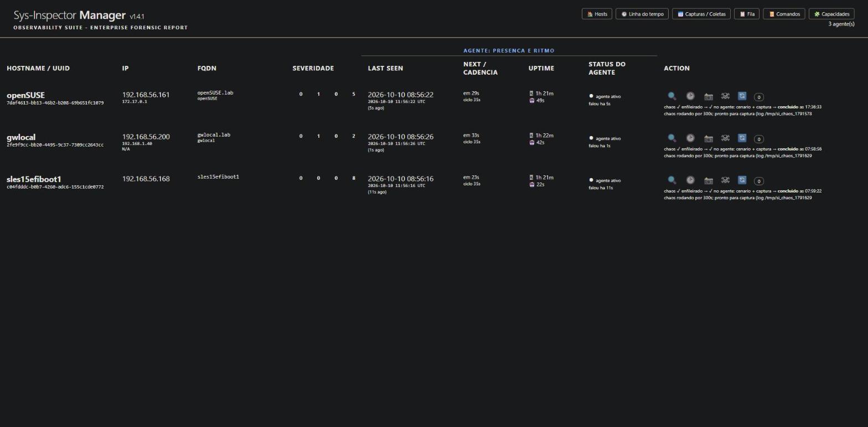Open the magnifier inspect icon for openSUSE
Screen dimensions: 868x427
coord(672,96)
